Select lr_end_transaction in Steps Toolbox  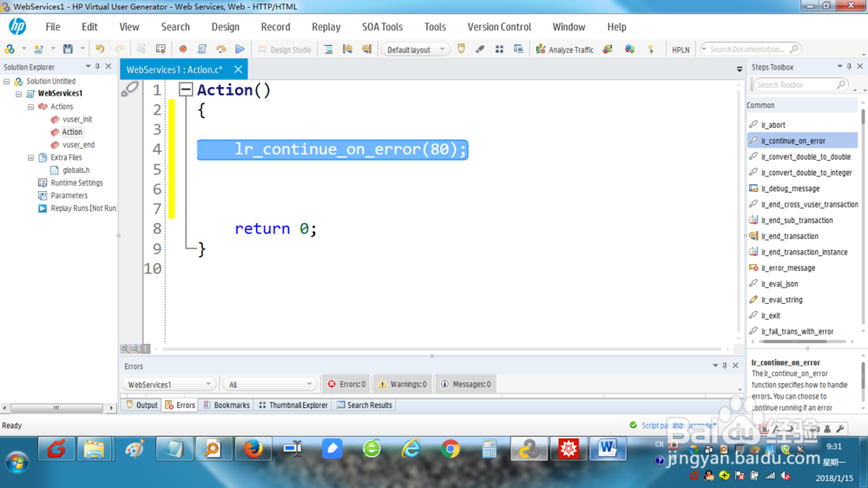[789, 236]
